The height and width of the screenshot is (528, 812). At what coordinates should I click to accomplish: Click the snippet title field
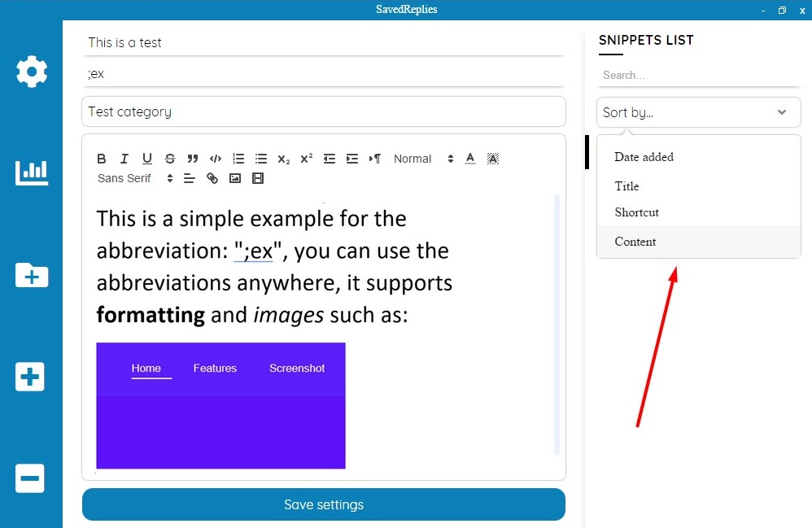[324, 42]
